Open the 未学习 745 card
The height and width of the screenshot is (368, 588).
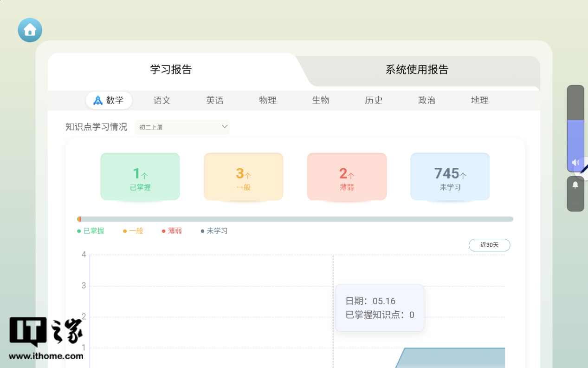coord(450,177)
